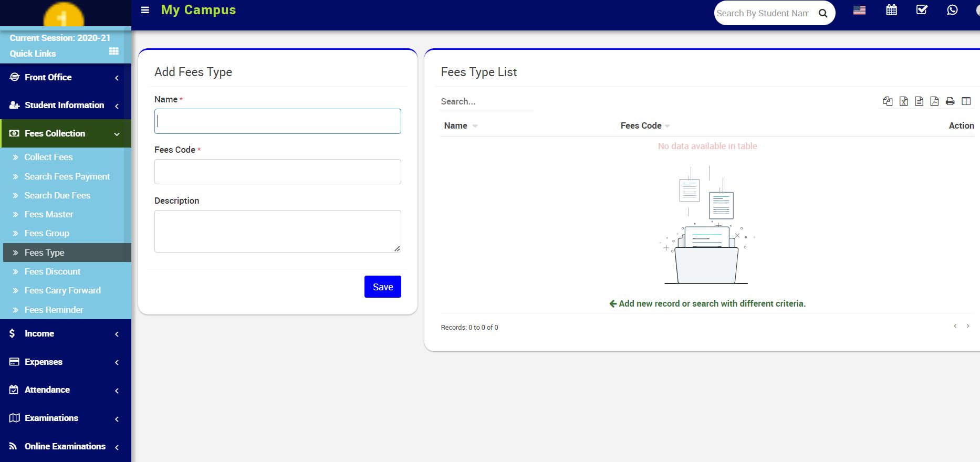This screenshot has width=980, height=462.
Task: Select Fees Master menu item
Action: [49, 214]
